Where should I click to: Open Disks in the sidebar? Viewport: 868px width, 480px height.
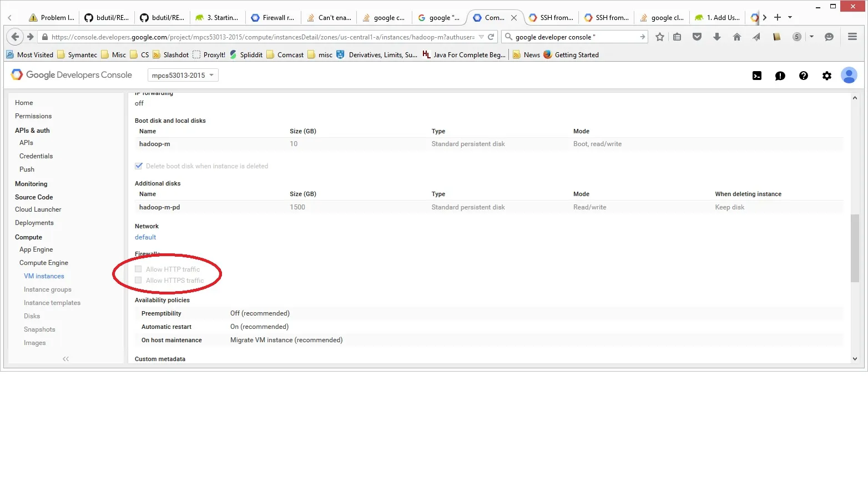32,316
